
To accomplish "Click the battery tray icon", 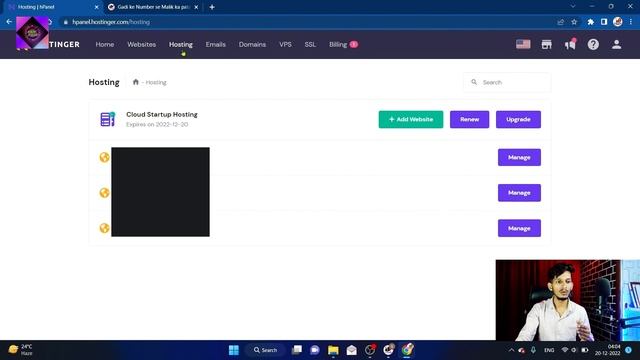I will click(x=584, y=350).
